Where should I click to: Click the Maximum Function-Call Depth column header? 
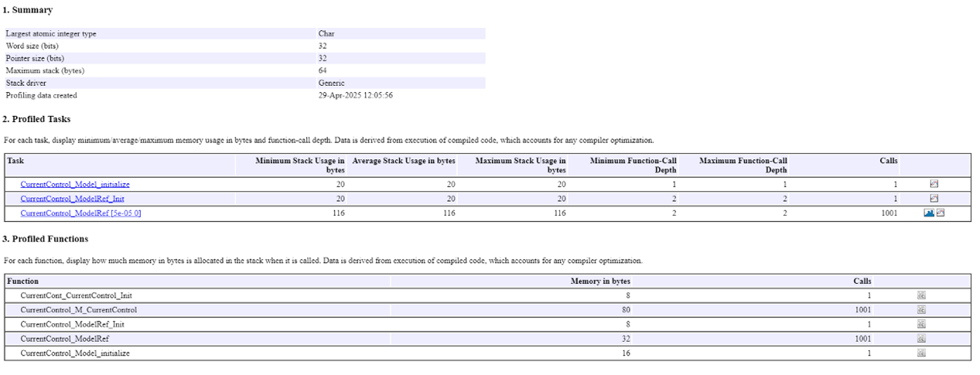click(743, 165)
